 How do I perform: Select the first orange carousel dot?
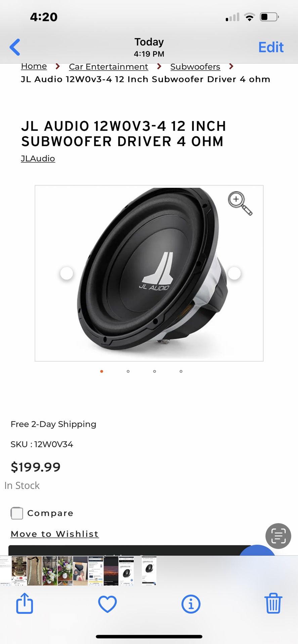coord(101,371)
